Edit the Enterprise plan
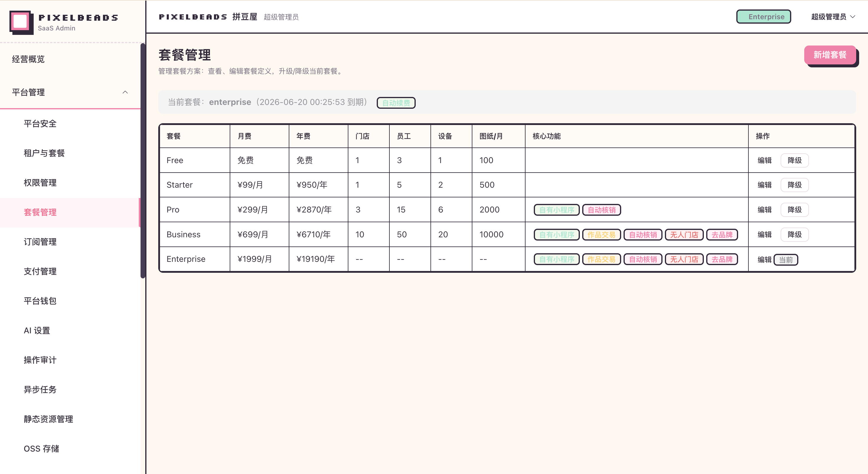The image size is (868, 474). pyautogui.click(x=764, y=259)
